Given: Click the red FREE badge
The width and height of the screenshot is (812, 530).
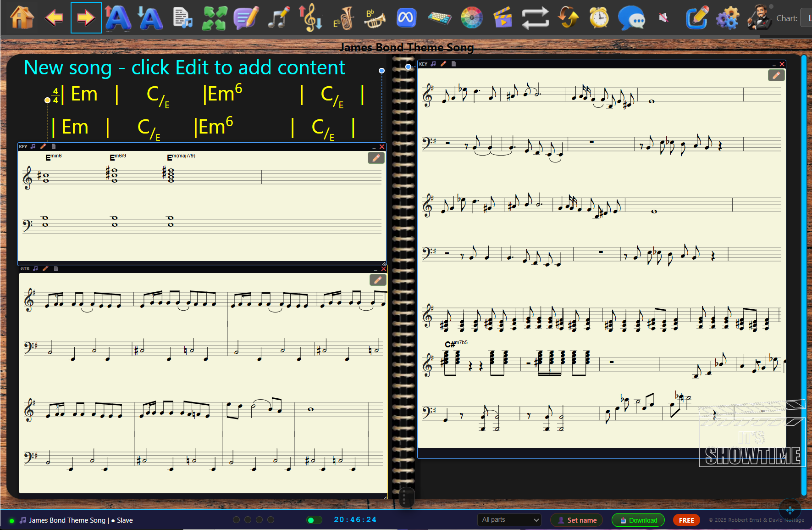Looking at the screenshot, I should [x=686, y=520].
